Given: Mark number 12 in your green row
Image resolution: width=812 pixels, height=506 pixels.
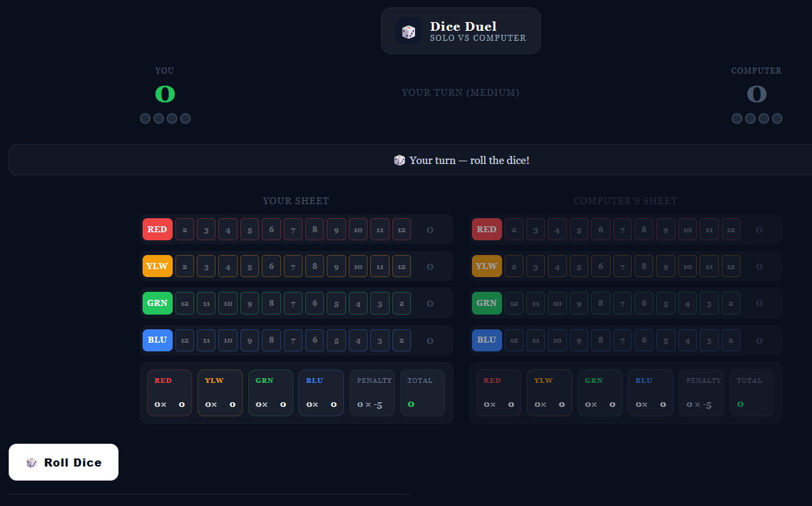Looking at the screenshot, I should (184, 303).
